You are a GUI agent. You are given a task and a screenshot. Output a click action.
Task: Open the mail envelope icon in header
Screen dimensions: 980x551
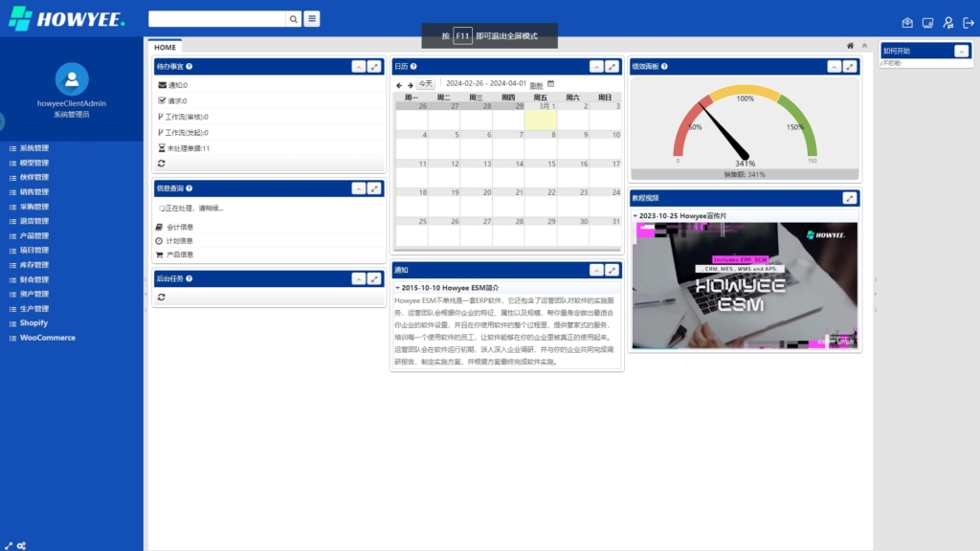[907, 23]
